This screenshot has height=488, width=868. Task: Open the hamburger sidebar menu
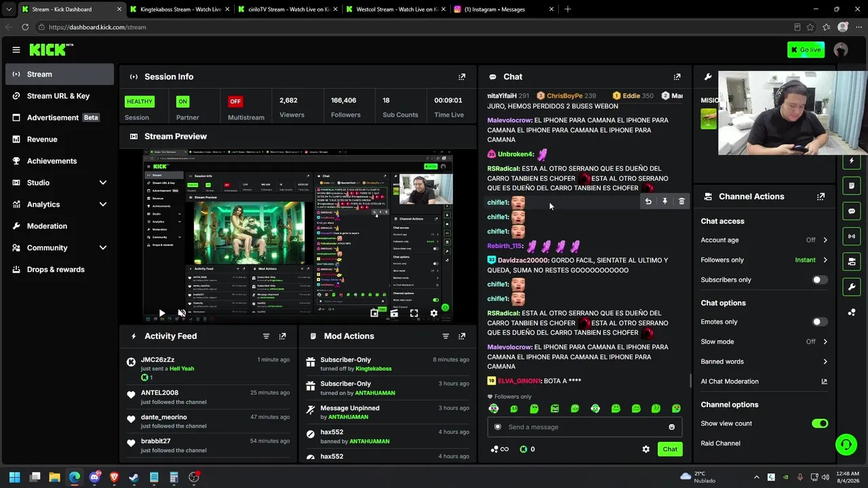[16, 49]
